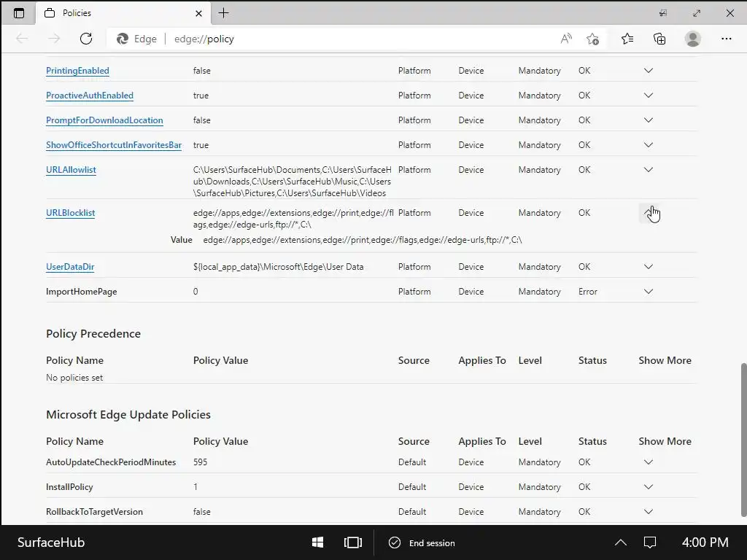747x560 pixels.
Task: Open the URLAllowlist policy link
Action: [71, 169]
